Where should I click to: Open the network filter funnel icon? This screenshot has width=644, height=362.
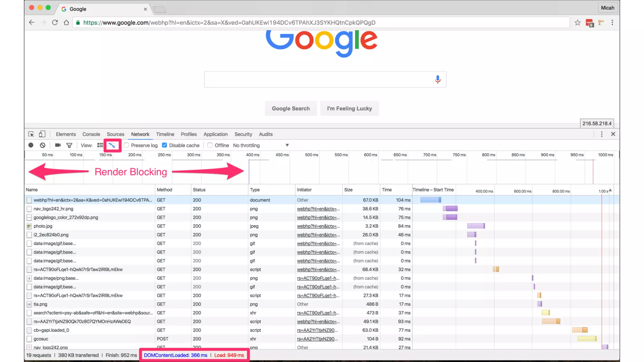pyautogui.click(x=69, y=145)
